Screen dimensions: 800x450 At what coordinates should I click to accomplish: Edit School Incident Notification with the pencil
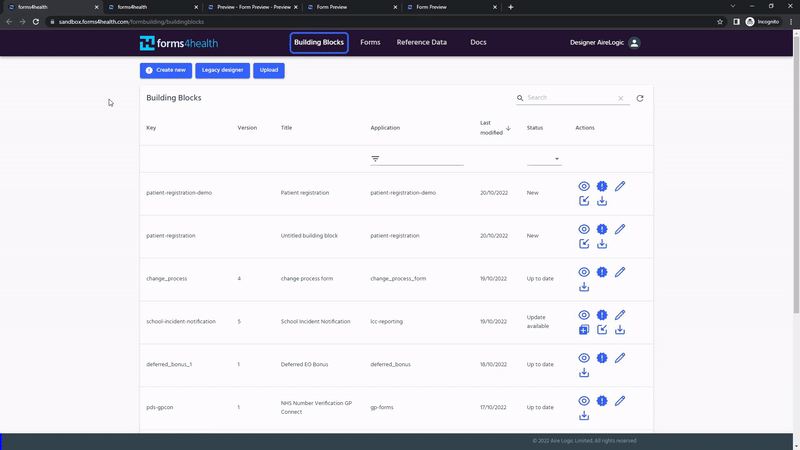click(x=620, y=315)
